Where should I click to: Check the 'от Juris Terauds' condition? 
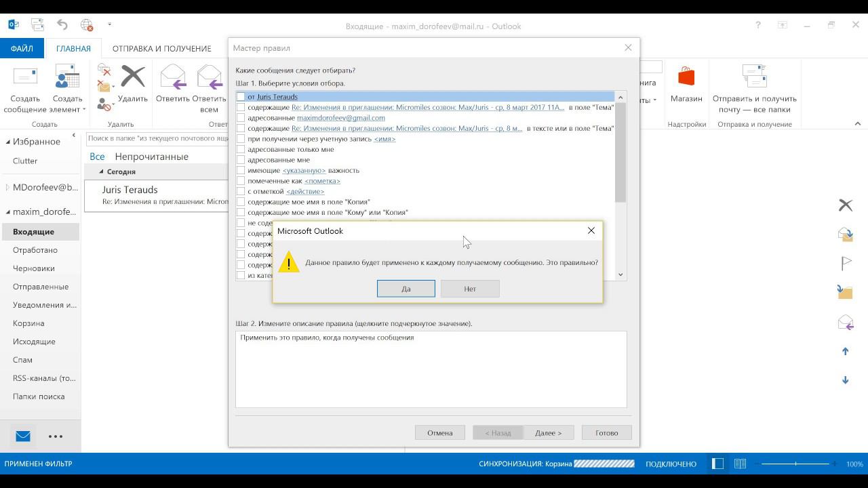pyautogui.click(x=241, y=97)
